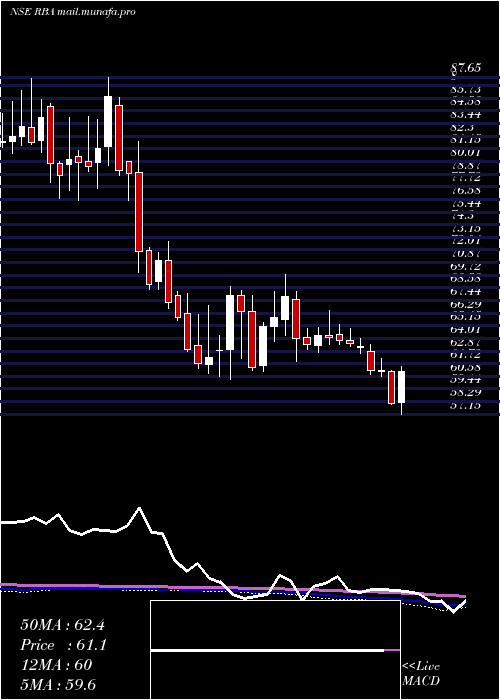Click the tallest red candlestick body

coord(139,212)
